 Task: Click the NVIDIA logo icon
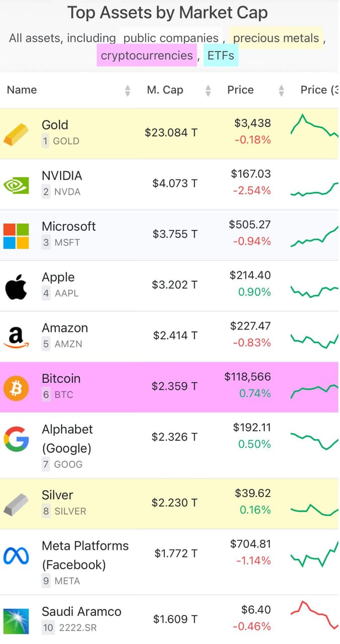[x=16, y=185]
